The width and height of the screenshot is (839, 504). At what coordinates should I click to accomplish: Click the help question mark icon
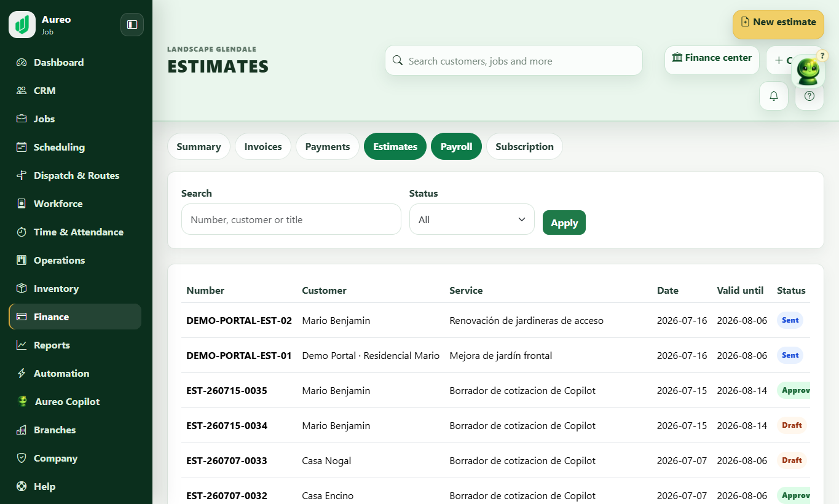(x=809, y=96)
